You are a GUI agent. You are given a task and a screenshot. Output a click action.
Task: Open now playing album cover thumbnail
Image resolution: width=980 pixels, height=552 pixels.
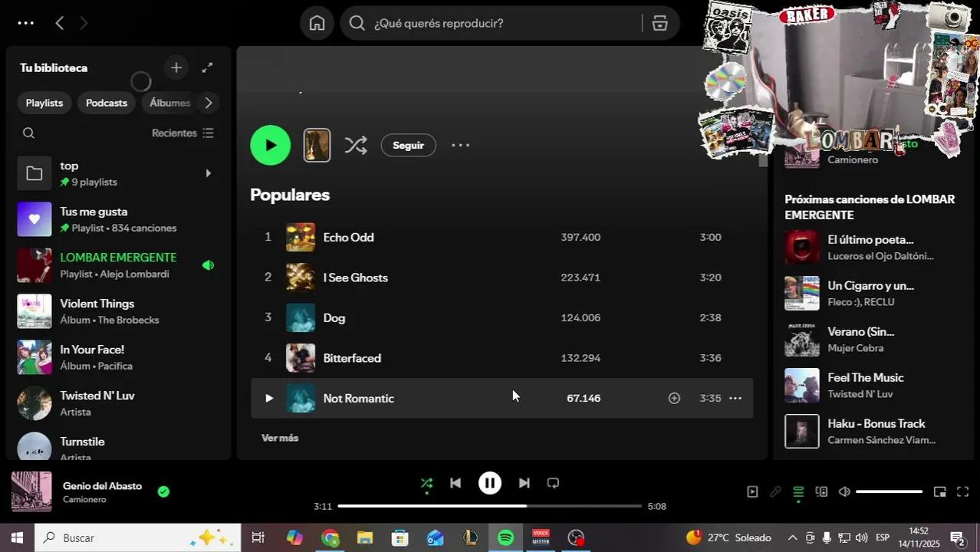point(31,491)
